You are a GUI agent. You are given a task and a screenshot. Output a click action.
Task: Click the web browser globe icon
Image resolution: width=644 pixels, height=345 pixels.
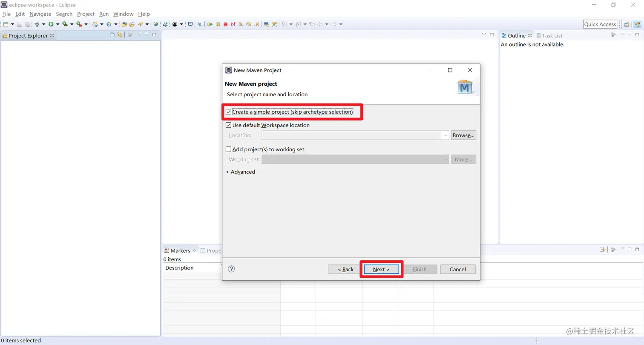(156, 24)
